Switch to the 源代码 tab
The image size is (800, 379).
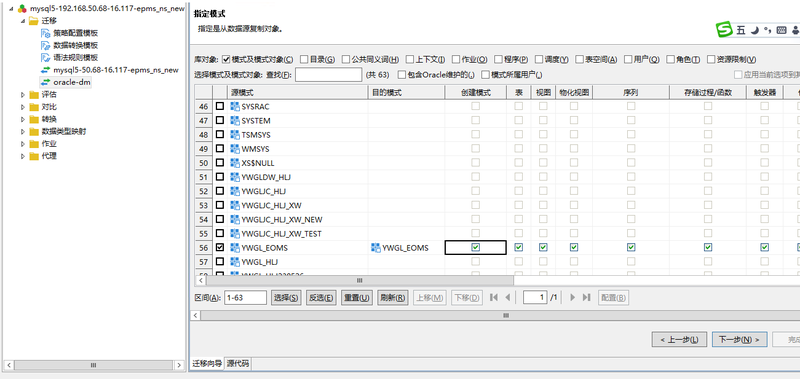point(237,364)
